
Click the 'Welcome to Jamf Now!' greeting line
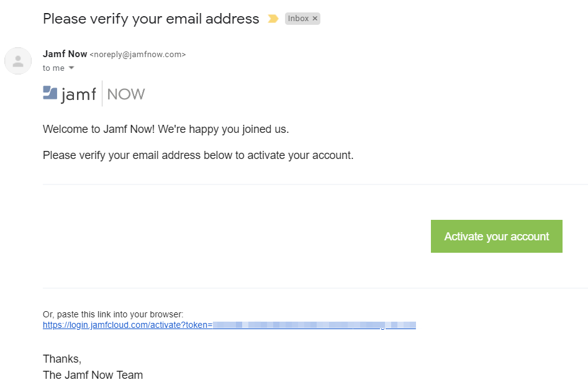pyautogui.click(x=166, y=130)
